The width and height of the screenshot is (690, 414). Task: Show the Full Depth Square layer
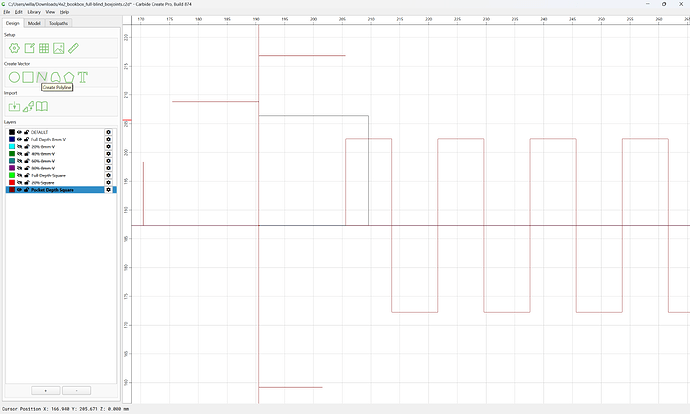click(19, 175)
